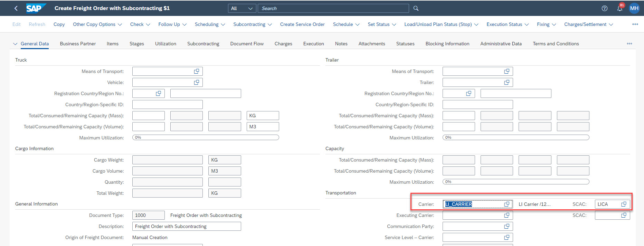Open the Charges tab
This screenshot has width=644, height=246.
(283, 44)
